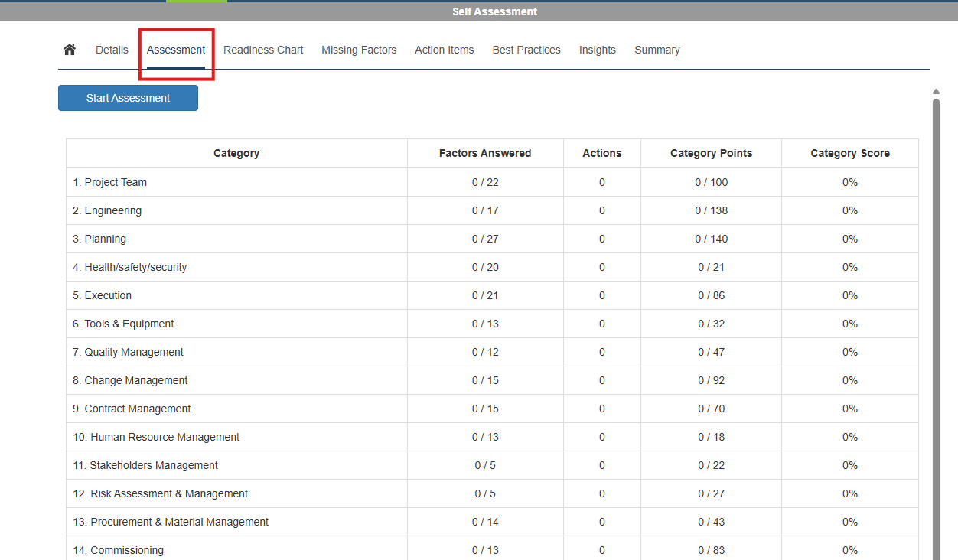Select the Assessment tab
958x560 pixels.
tap(176, 50)
